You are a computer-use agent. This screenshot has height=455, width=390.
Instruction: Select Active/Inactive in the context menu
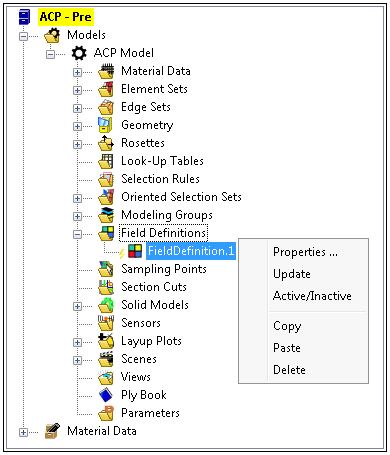pyautogui.click(x=312, y=296)
